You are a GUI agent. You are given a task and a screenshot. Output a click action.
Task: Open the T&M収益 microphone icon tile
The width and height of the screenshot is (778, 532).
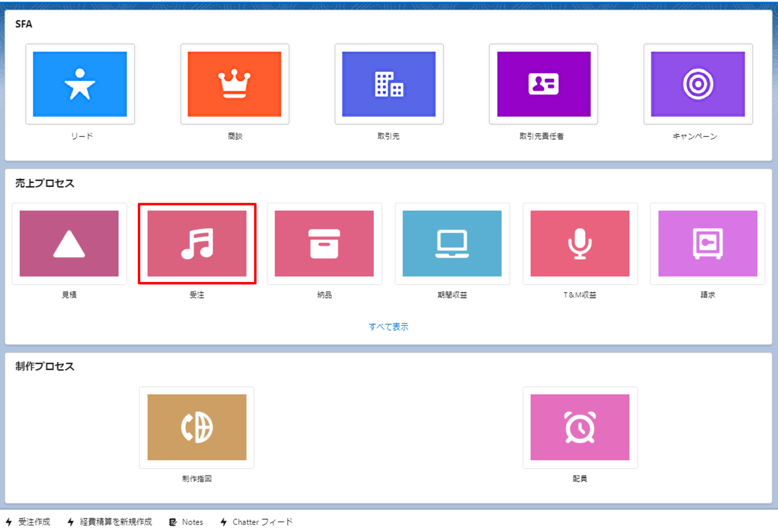tap(580, 243)
